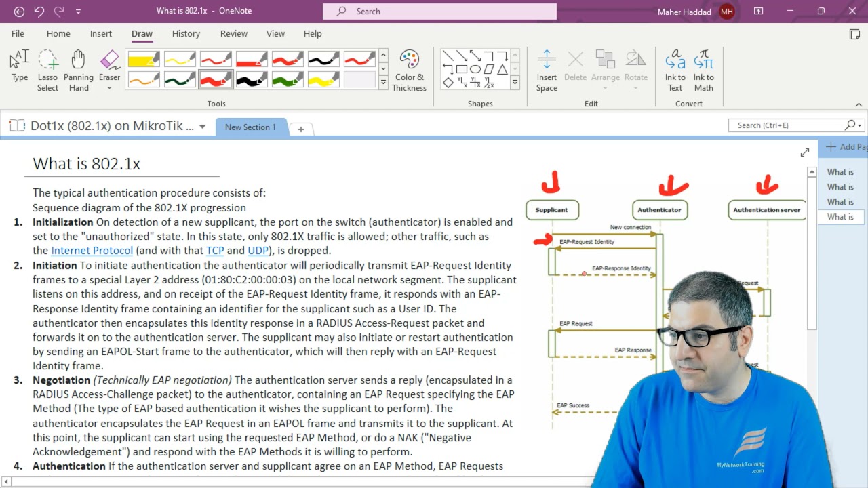The height and width of the screenshot is (488, 868).
Task: Expand the pens gallery More button
Action: (x=383, y=83)
